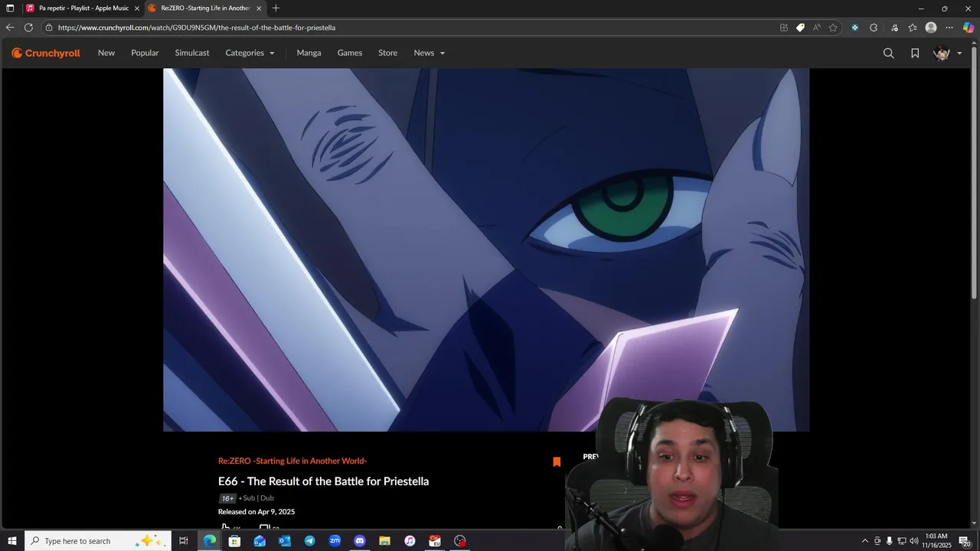Open the Crunchyroll Store link
Image resolution: width=980 pixels, height=551 pixels.
[387, 53]
